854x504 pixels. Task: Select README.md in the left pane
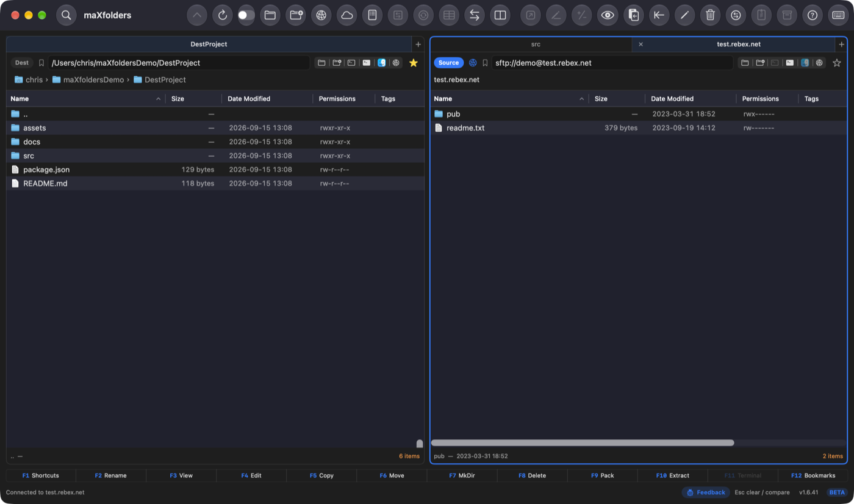pyautogui.click(x=215, y=183)
